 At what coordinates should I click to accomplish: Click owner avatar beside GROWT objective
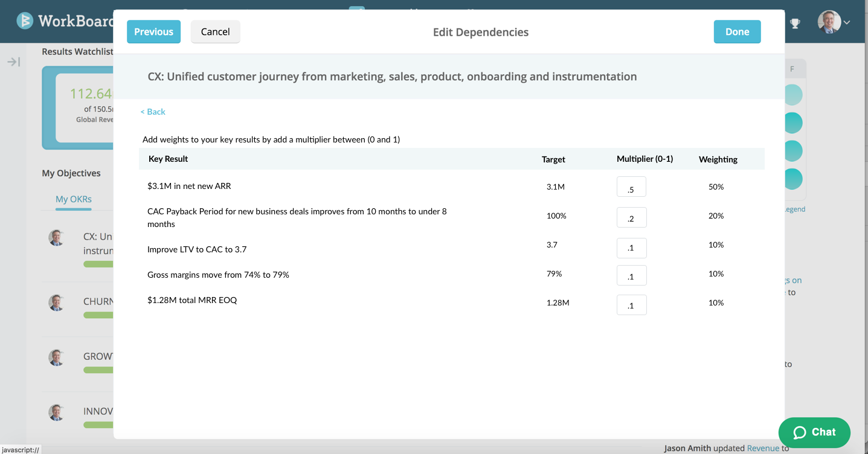pyautogui.click(x=57, y=357)
